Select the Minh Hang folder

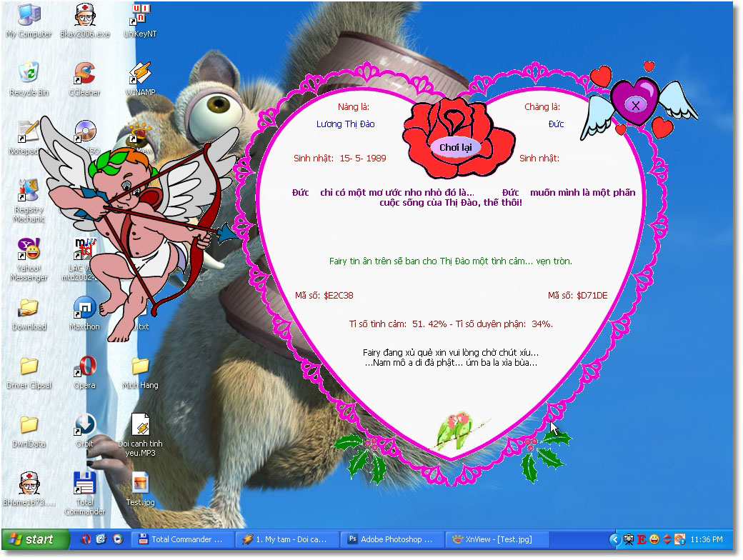click(140, 373)
